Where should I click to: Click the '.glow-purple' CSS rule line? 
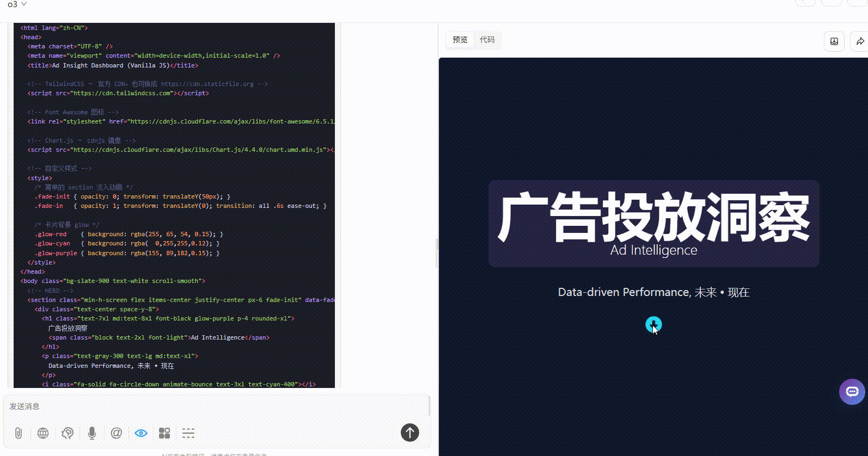[x=127, y=253]
